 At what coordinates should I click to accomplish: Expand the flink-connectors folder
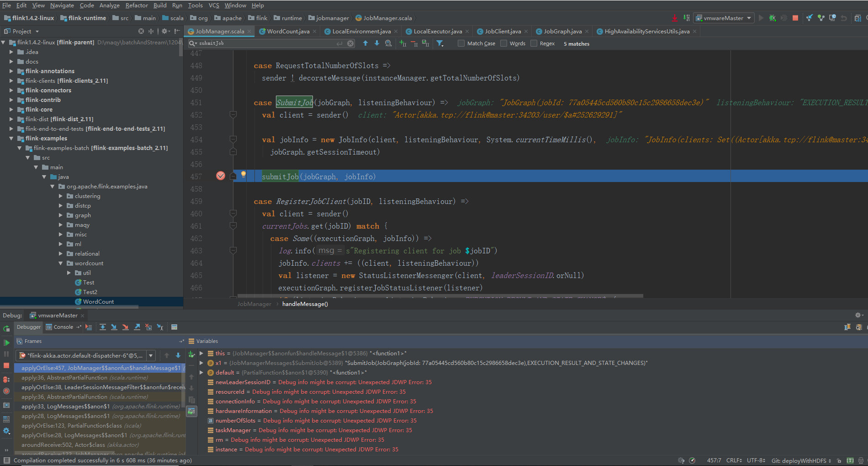pos(11,90)
